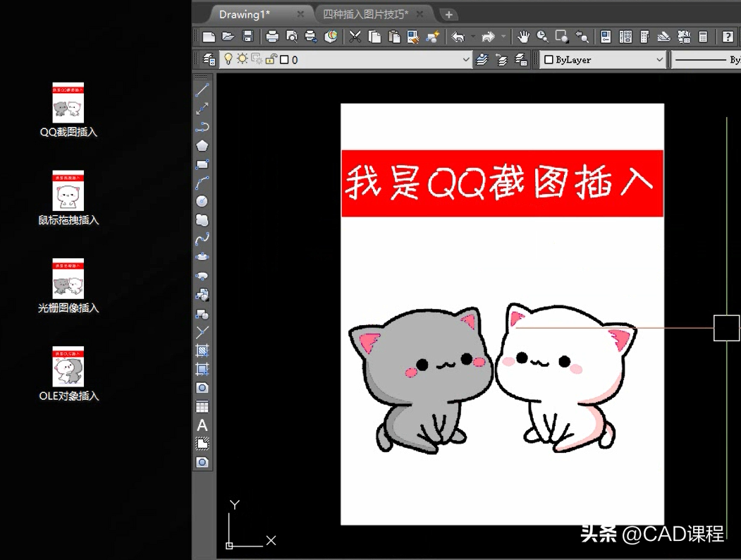741x560 pixels.
Task: Click the Open file folder icon
Action: (x=228, y=37)
